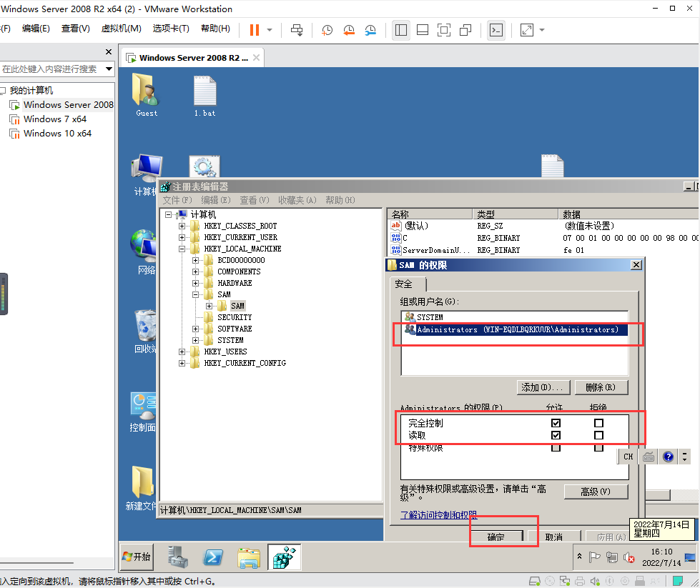Image resolution: width=700 pixels, height=588 pixels.
Task: Select SYSTEM in the group or user list
Action: coord(430,318)
